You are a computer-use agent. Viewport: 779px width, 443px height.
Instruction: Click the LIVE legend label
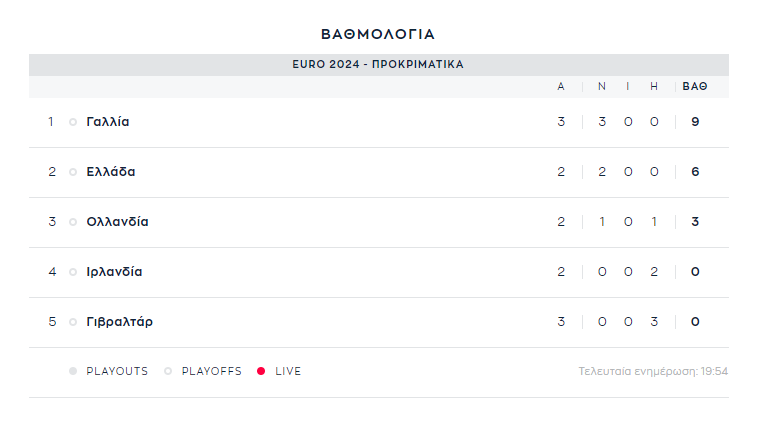(288, 371)
